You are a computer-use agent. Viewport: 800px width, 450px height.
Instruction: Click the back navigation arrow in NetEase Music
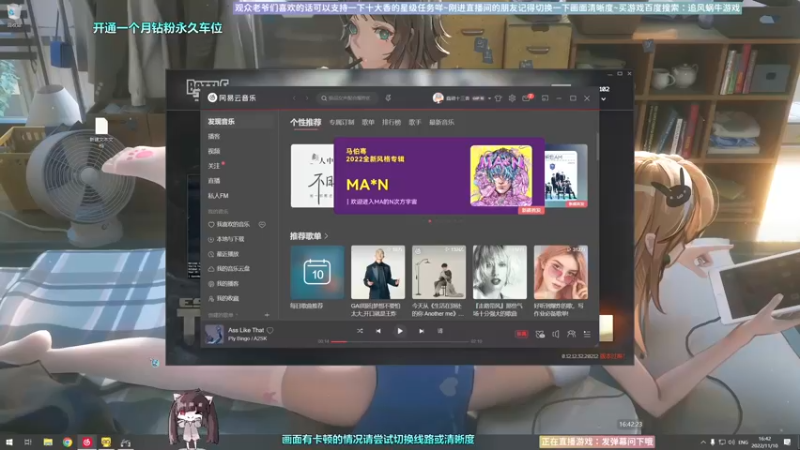point(294,98)
